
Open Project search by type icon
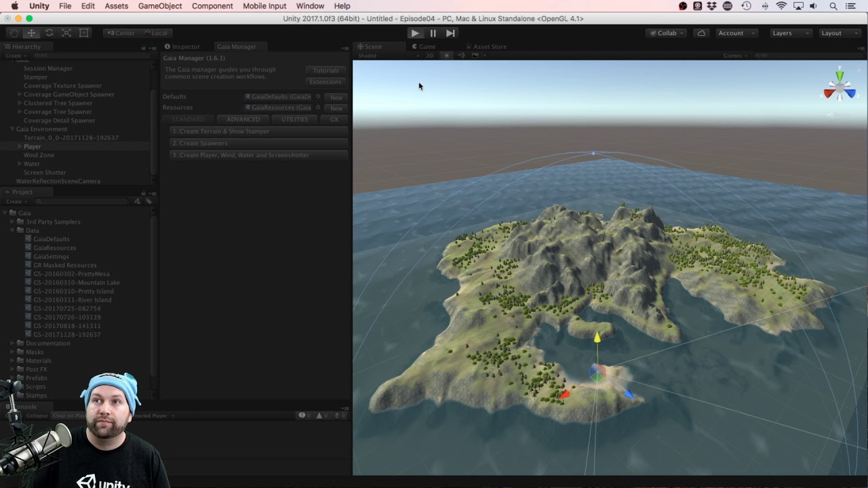coord(137,201)
